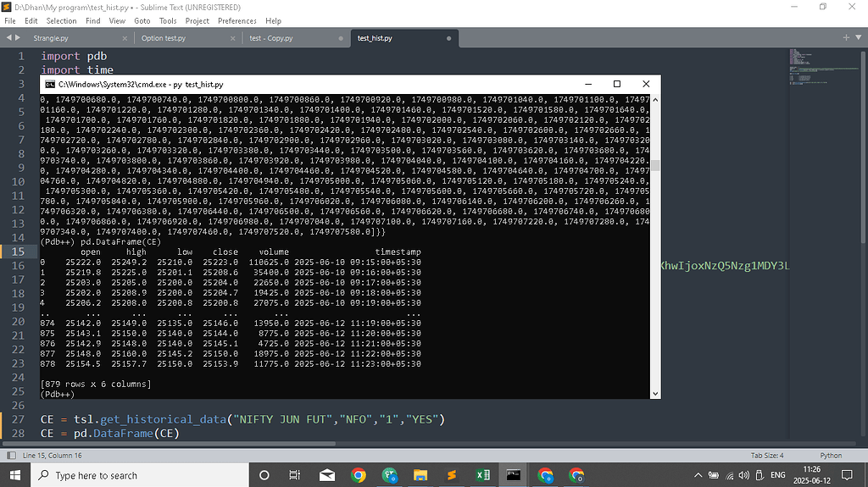Open Command Prompt taskbar icon
The width and height of the screenshot is (868, 487).
point(514,475)
